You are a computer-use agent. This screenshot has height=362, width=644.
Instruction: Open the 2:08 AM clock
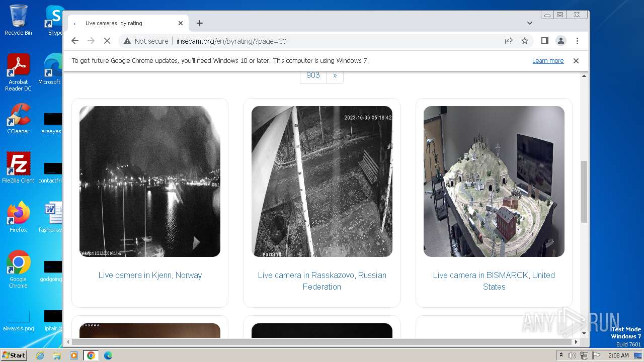click(618, 355)
